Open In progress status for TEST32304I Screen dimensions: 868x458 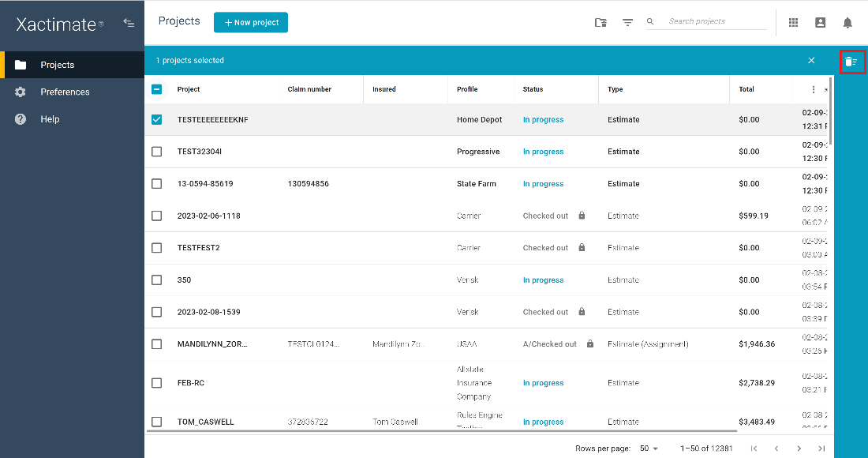(543, 152)
